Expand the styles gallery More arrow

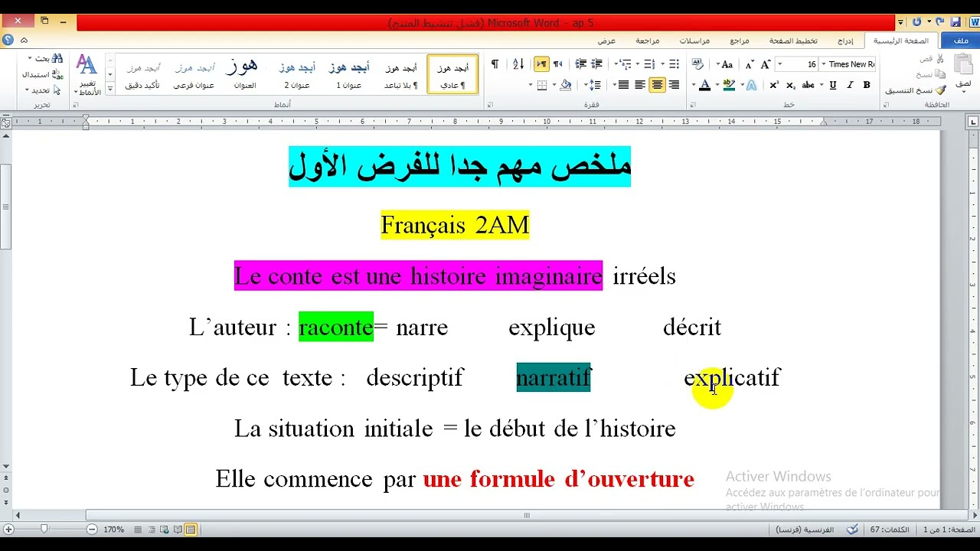pos(110,89)
